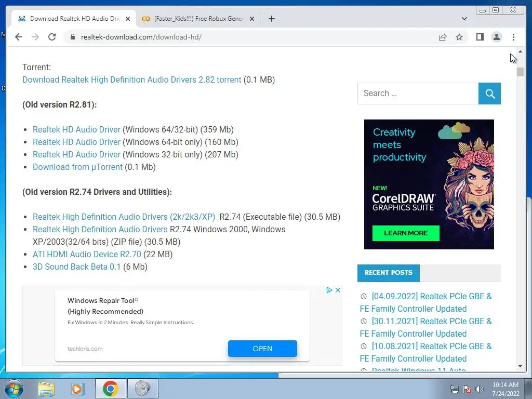Open Realtek Audio Drivers (2k/2k3/XP) link
The image size is (532, 399).
click(124, 217)
